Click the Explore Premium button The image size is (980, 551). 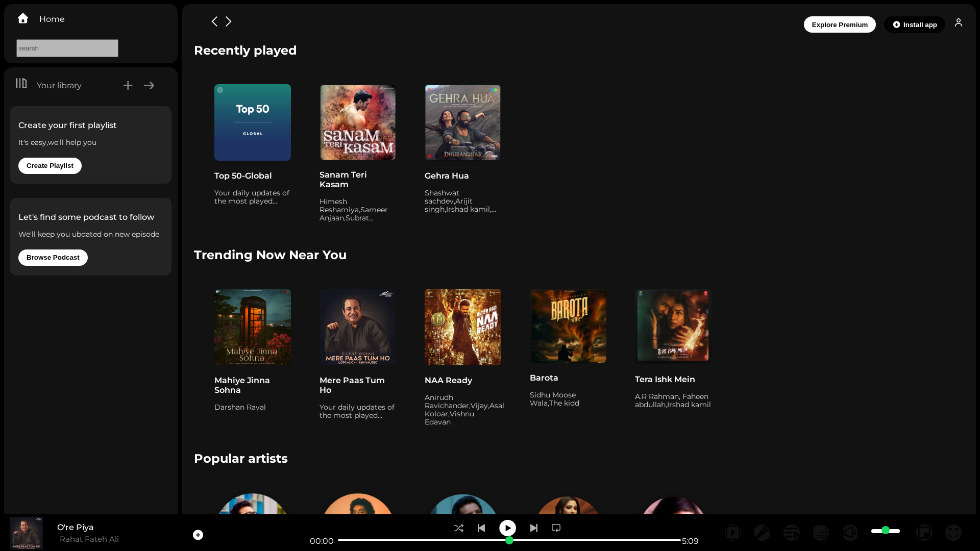tap(840, 24)
